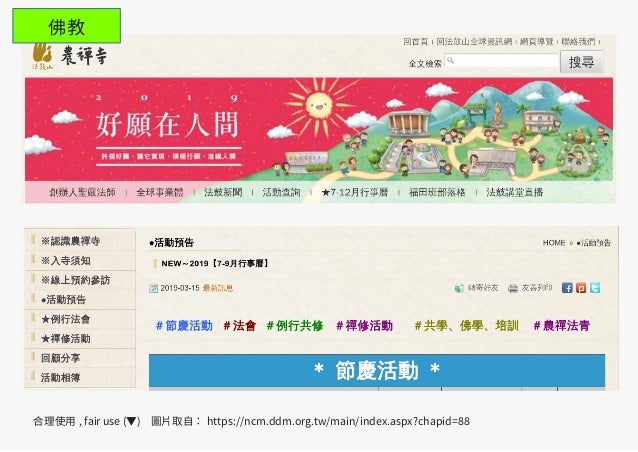Click the calendar icon beside the date

(153, 288)
